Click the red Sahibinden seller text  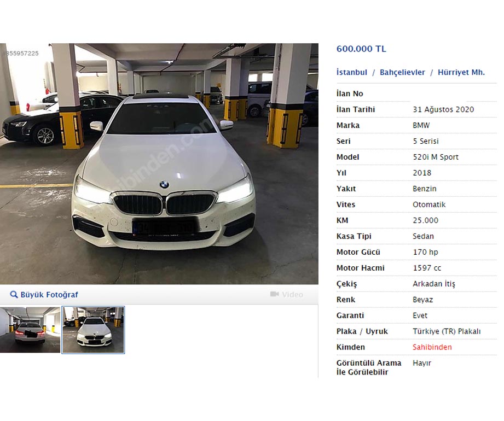432,347
